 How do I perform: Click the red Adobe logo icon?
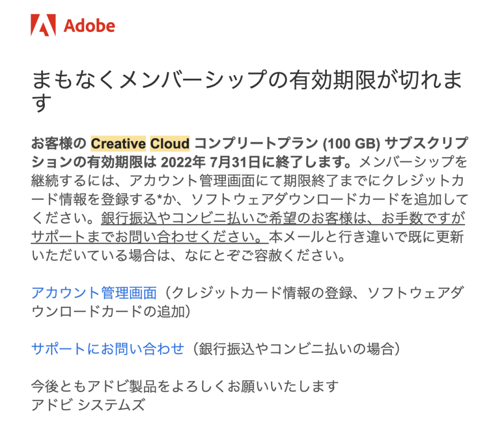coord(43,25)
